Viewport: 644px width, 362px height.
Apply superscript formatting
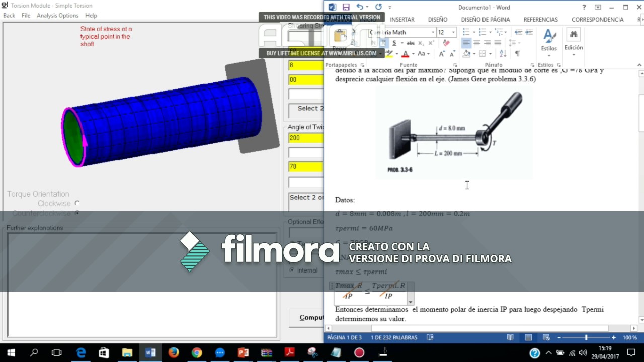pos(431,43)
